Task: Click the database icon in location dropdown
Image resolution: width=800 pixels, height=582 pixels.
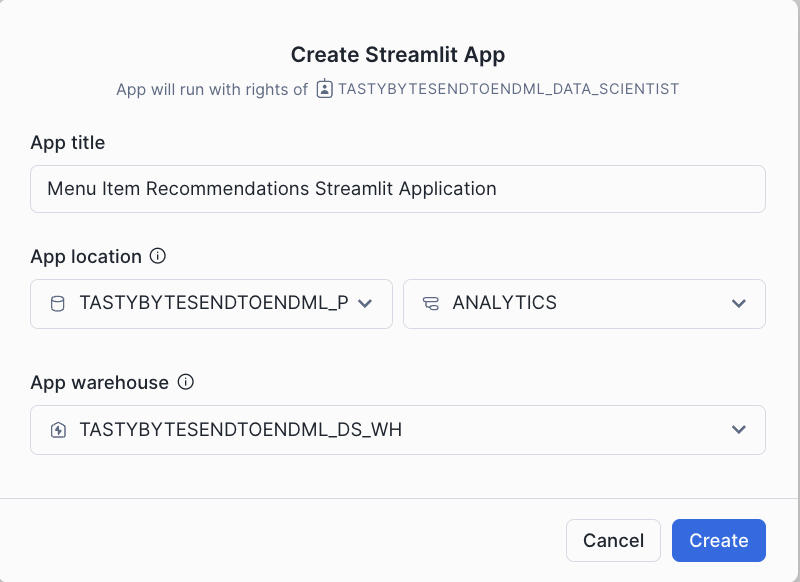Action: click(x=58, y=303)
